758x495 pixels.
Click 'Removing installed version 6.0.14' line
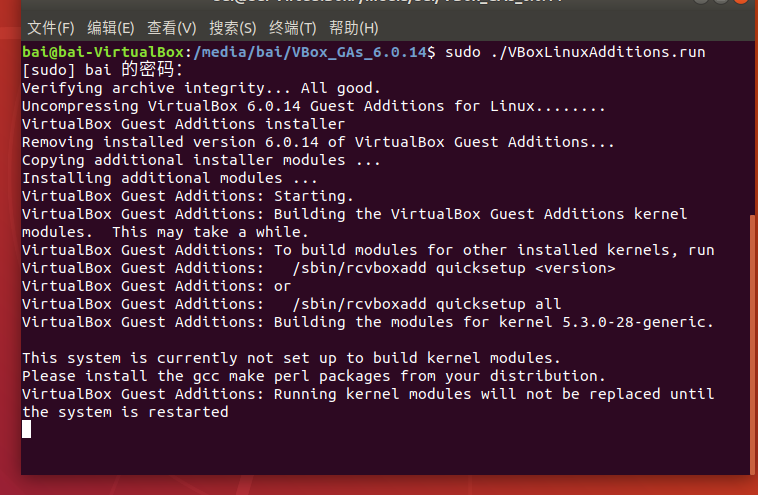318,142
